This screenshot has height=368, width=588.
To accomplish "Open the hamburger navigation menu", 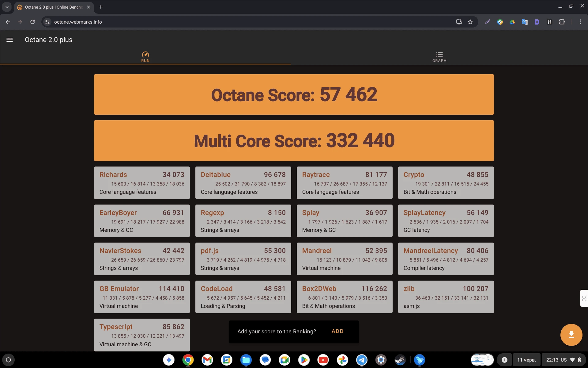I will [x=9, y=40].
